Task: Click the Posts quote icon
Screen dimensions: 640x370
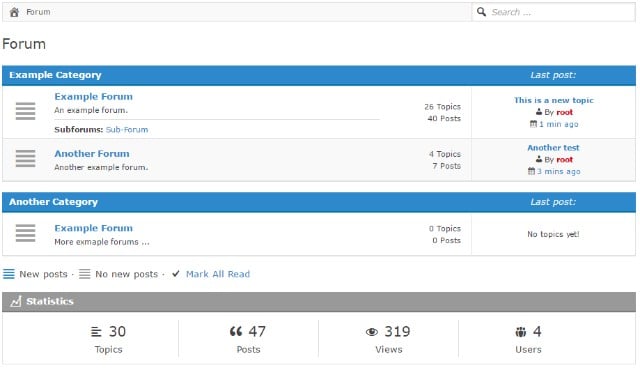Action: click(x=236, y=331)
